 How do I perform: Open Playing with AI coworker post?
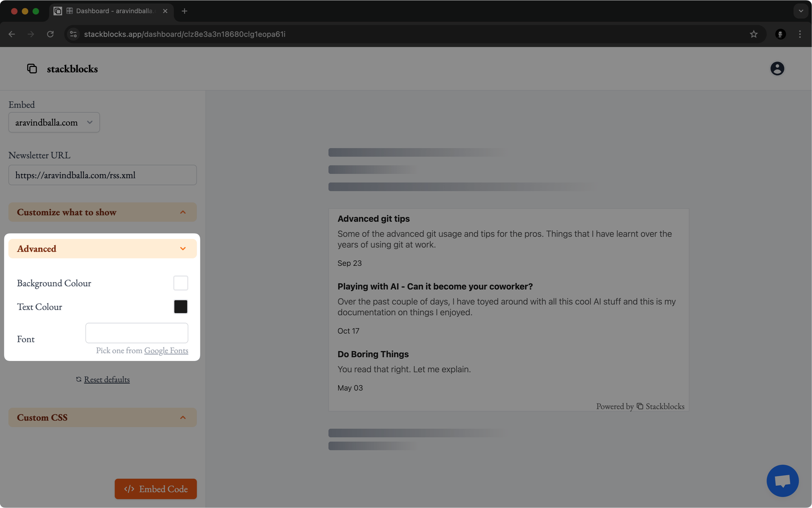point(435,287)
